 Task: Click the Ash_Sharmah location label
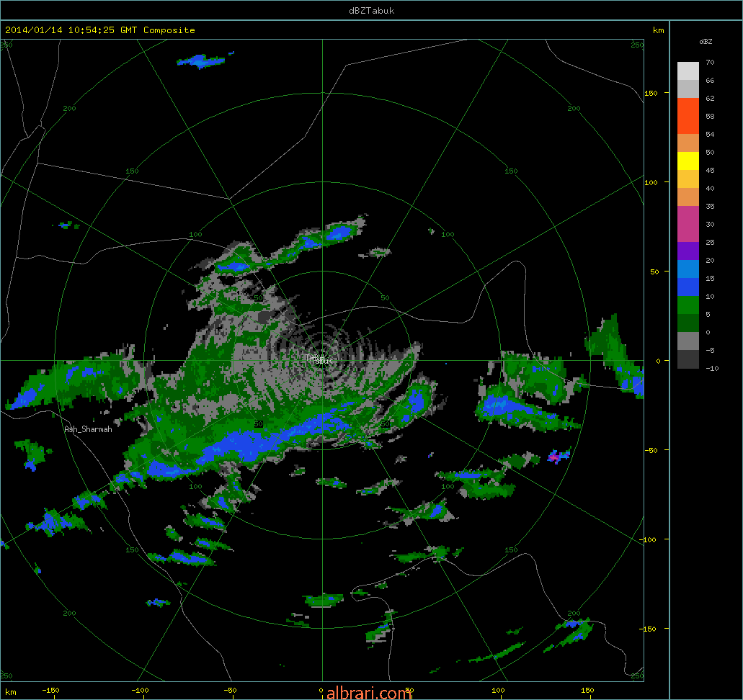click(x=88, y=429)
